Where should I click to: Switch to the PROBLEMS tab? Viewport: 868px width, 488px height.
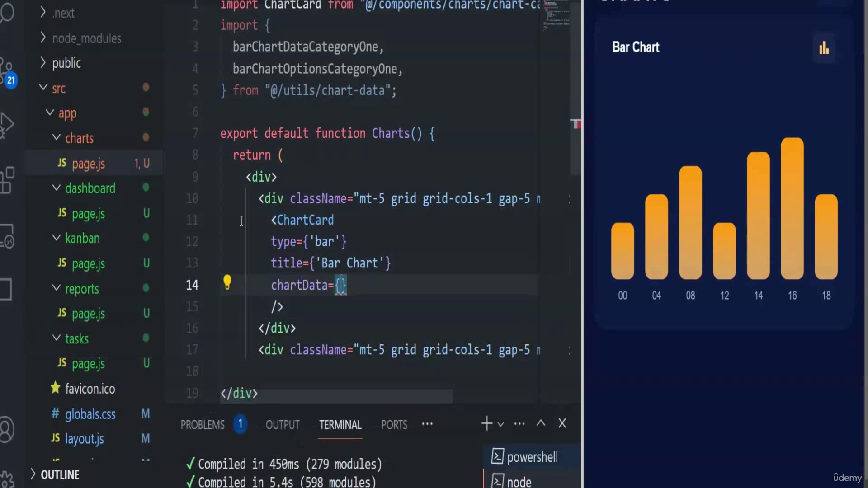[x=203, y=425]
